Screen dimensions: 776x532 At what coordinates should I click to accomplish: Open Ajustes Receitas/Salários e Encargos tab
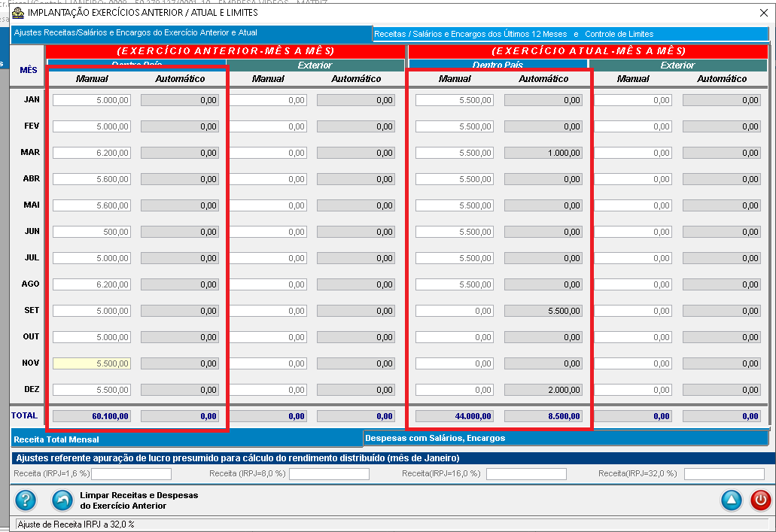coord(191,33)
